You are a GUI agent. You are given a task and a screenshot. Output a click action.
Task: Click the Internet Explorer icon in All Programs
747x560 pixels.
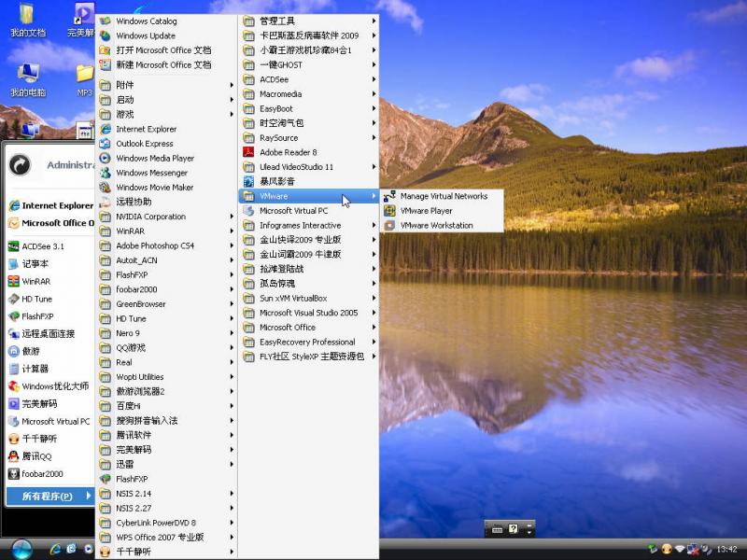(105, 129)
